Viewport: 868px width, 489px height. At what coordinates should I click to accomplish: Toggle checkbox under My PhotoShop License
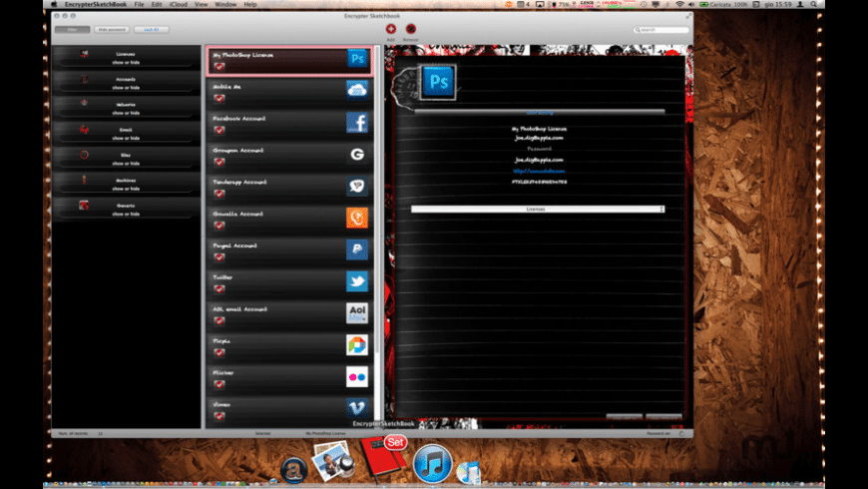click(219, 67)
